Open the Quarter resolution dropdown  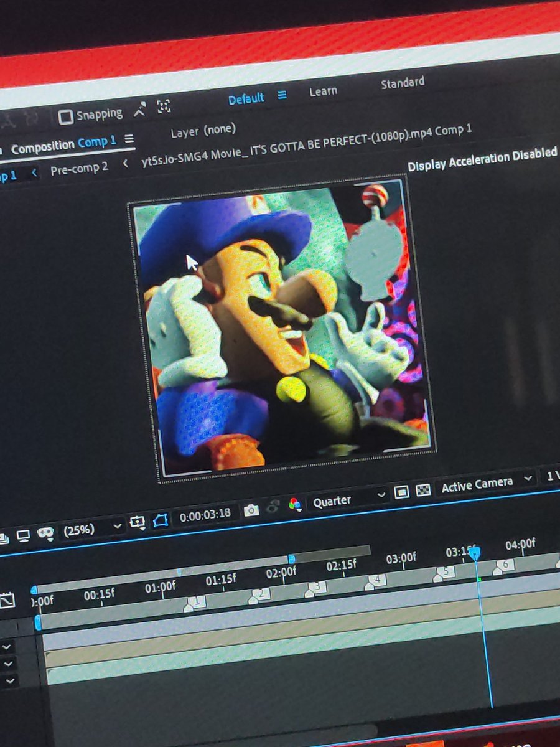(x=349, y=499)
